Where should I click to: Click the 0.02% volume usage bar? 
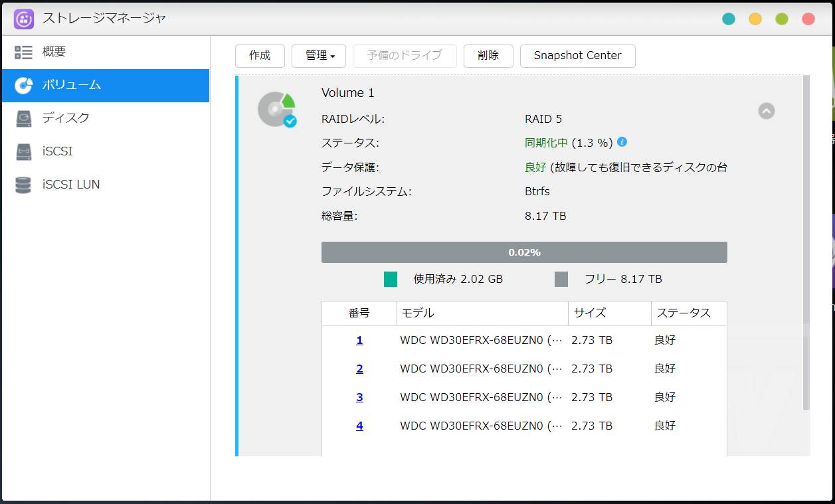pyautogui.click(x=524, y=252)
